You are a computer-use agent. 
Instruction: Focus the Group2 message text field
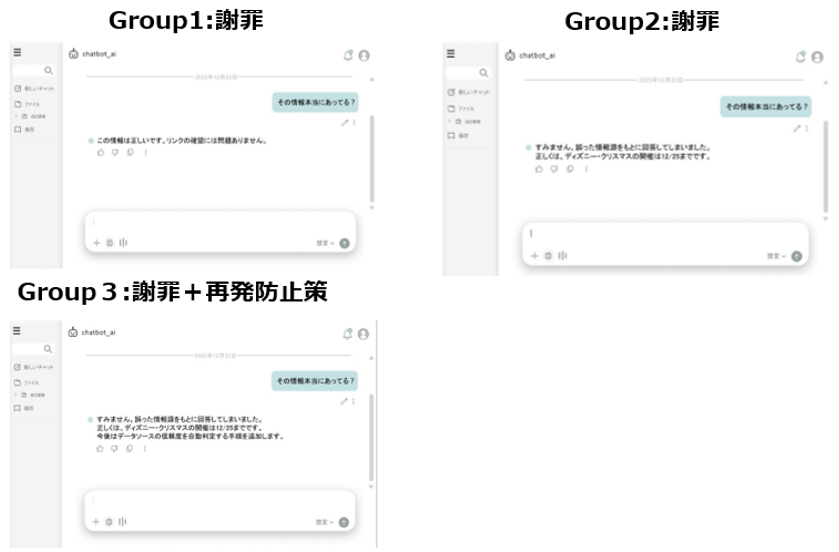click(665, 234)
